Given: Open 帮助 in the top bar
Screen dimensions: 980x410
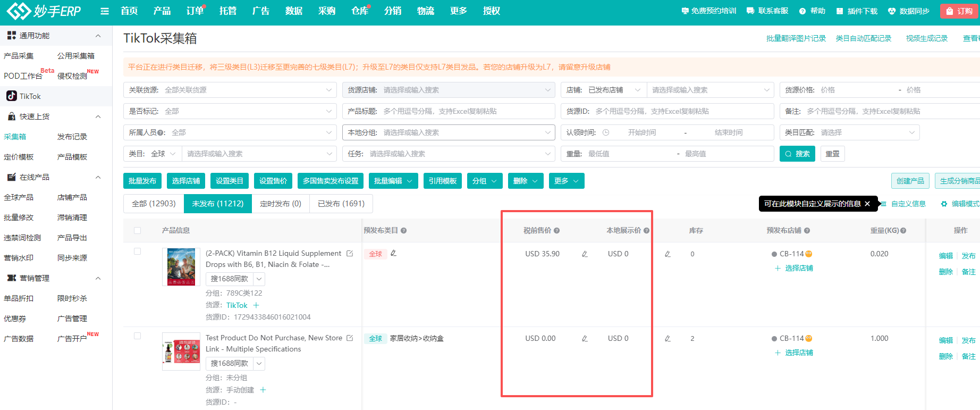Looking at the screenshot, I should [812, 11].
